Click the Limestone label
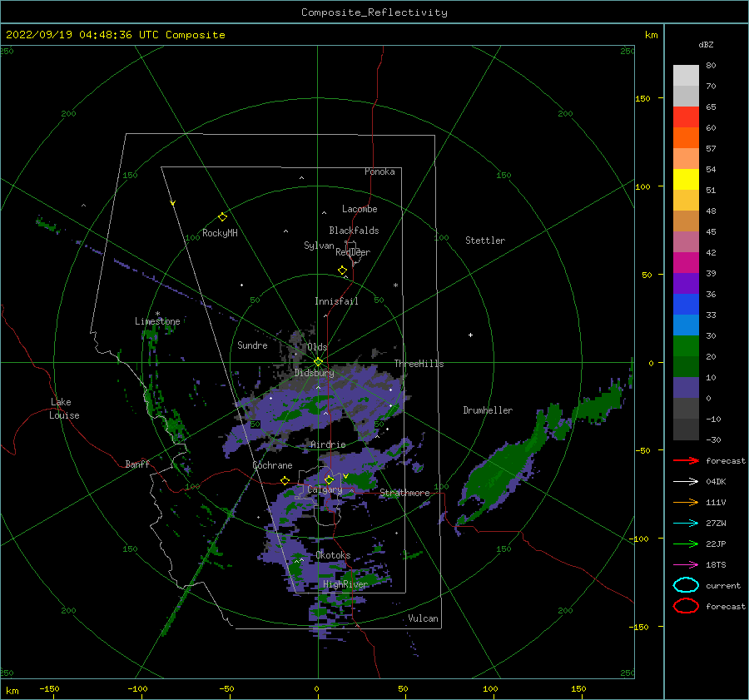Viewport: 749px width, 700px height. click(x=157, y=321)
